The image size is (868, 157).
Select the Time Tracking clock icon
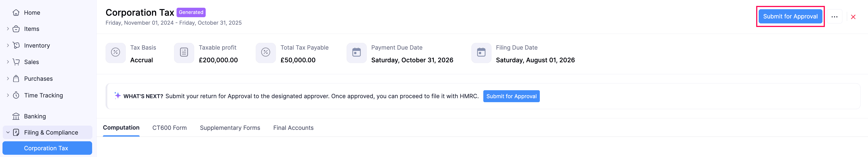(x=16, y=95)
